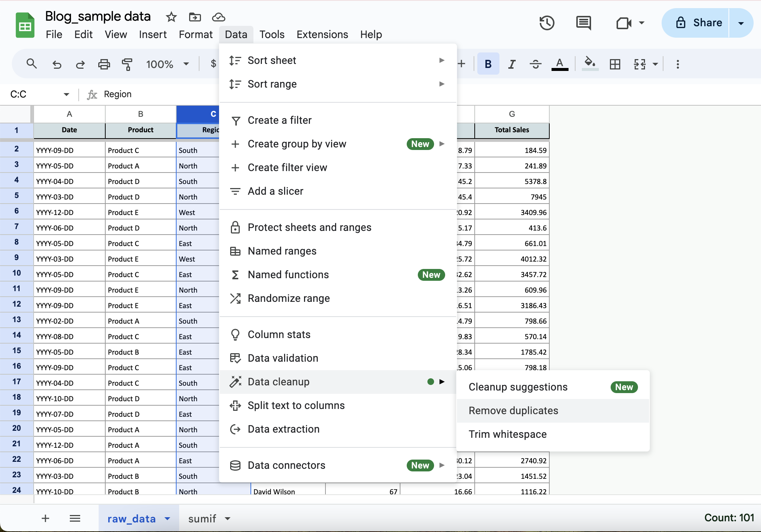Expand the raw_data sheet tab arrow
This screenshot has width=761, height=532.
click(167, 519)
